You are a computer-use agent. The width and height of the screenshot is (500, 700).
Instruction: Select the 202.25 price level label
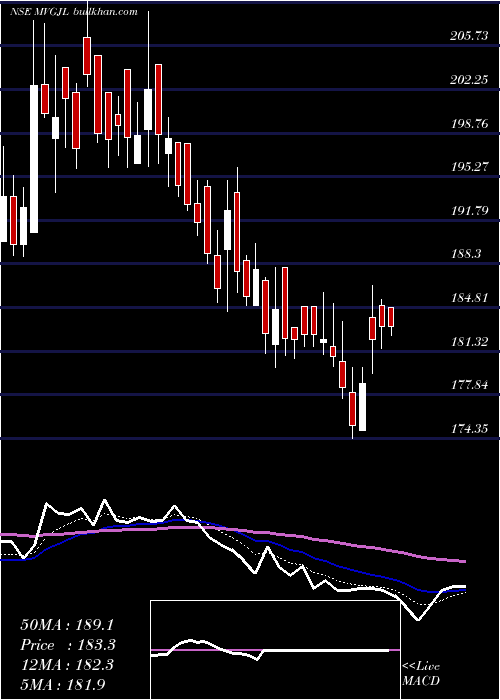coord(469,80)
